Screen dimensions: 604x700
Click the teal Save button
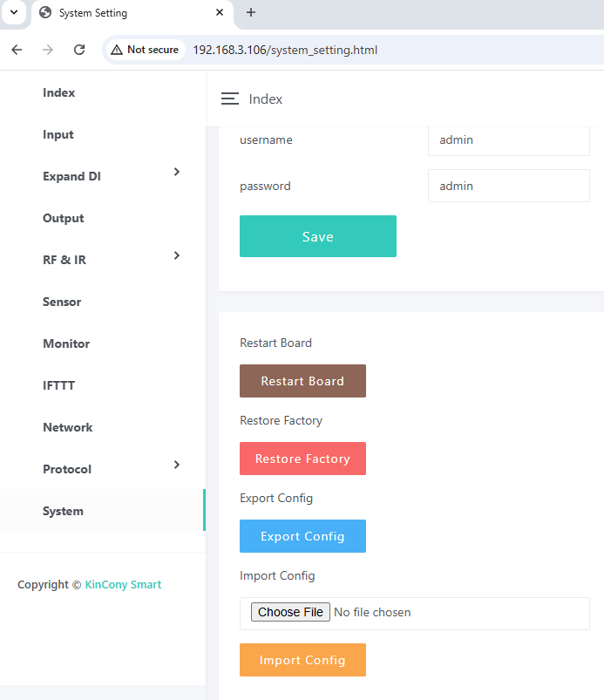318,236
